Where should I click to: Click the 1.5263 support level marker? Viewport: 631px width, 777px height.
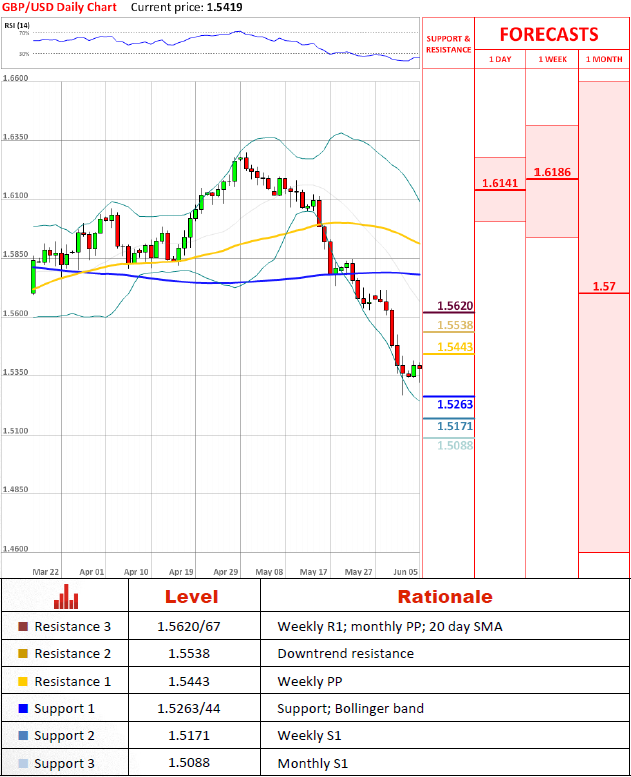(x=455, y=404)
